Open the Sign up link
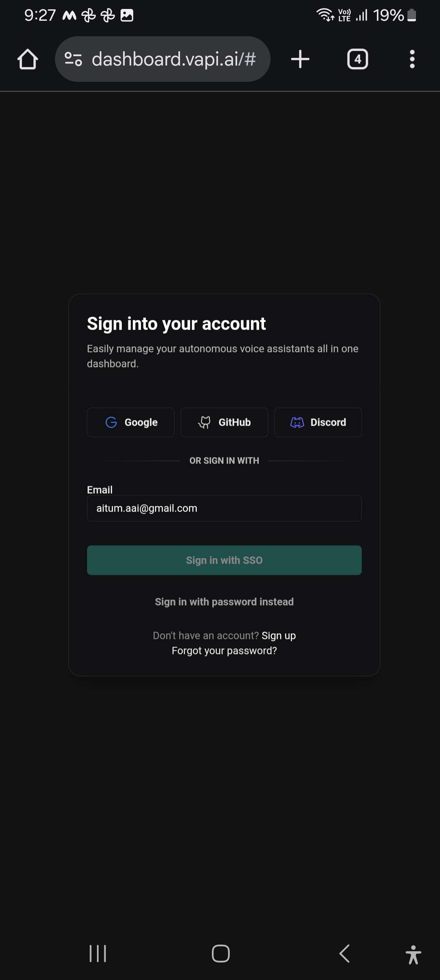Viewport: 440px width, 980px height. tap(279, 636)
